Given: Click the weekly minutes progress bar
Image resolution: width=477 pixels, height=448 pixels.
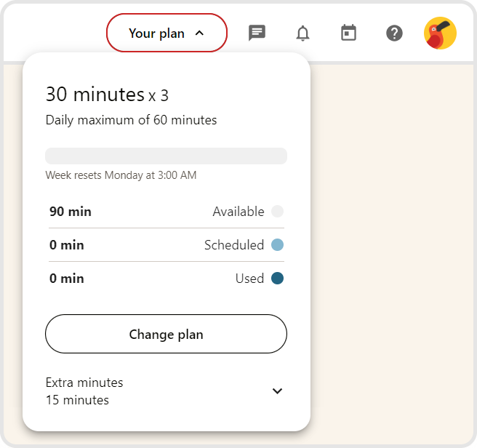Looking at the screenshot, I should [x=166, y=156].
